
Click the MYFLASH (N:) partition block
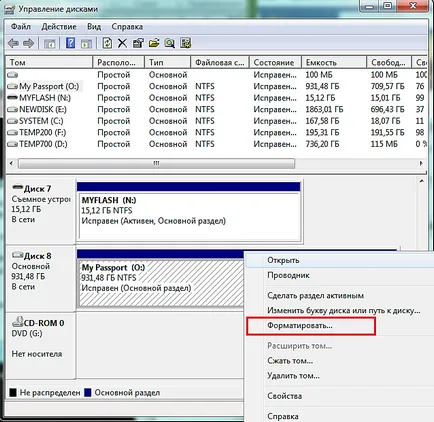(x=189, y=216)
